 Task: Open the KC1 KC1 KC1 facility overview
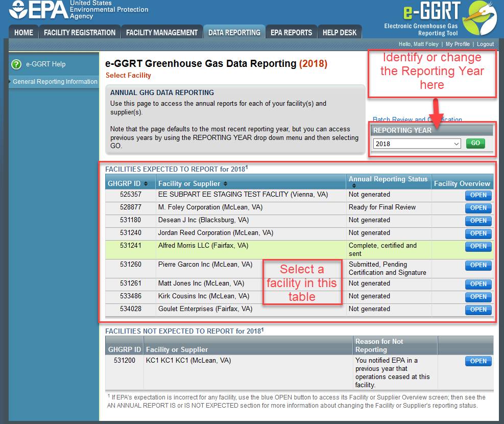(x=478, y=361)
